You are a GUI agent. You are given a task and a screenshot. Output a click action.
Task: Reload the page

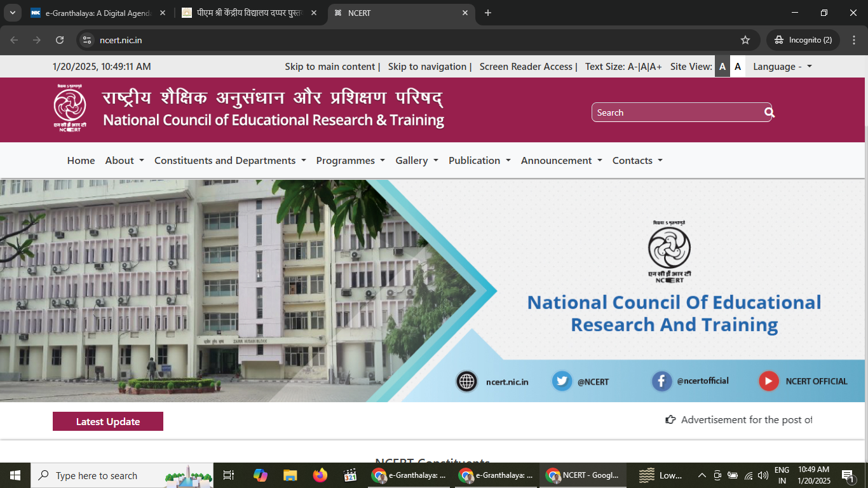coord(60,40)
